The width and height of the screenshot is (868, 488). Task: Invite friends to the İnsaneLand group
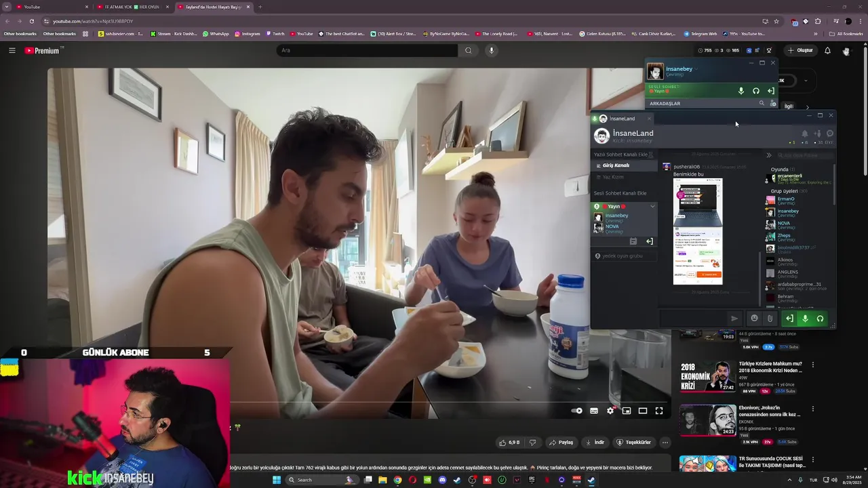817,134
